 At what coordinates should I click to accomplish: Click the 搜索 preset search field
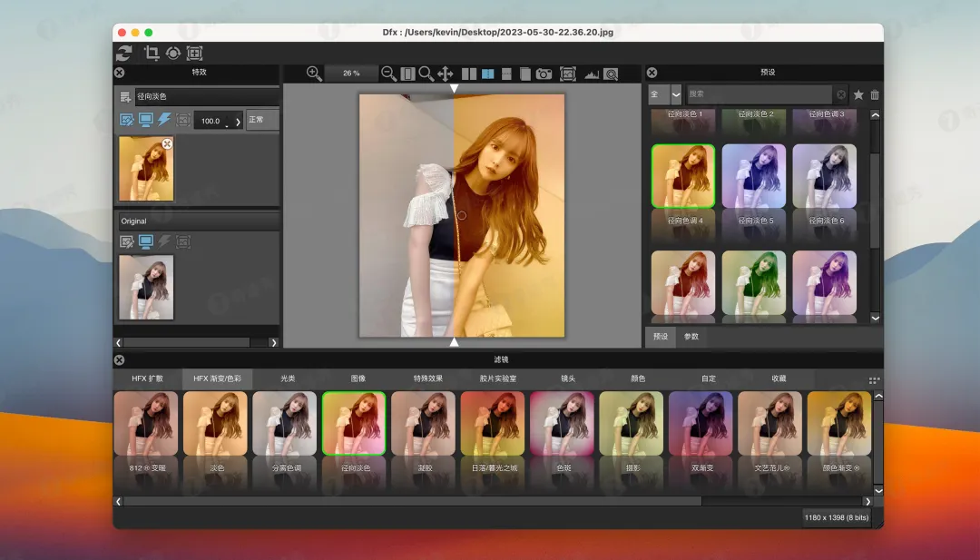point(759,94)
